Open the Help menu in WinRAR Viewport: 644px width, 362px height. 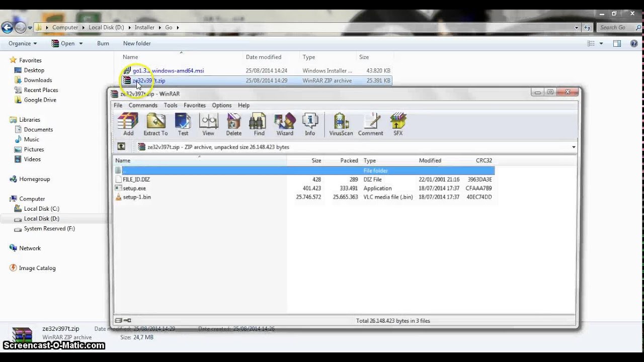click(x=244, y=106)
